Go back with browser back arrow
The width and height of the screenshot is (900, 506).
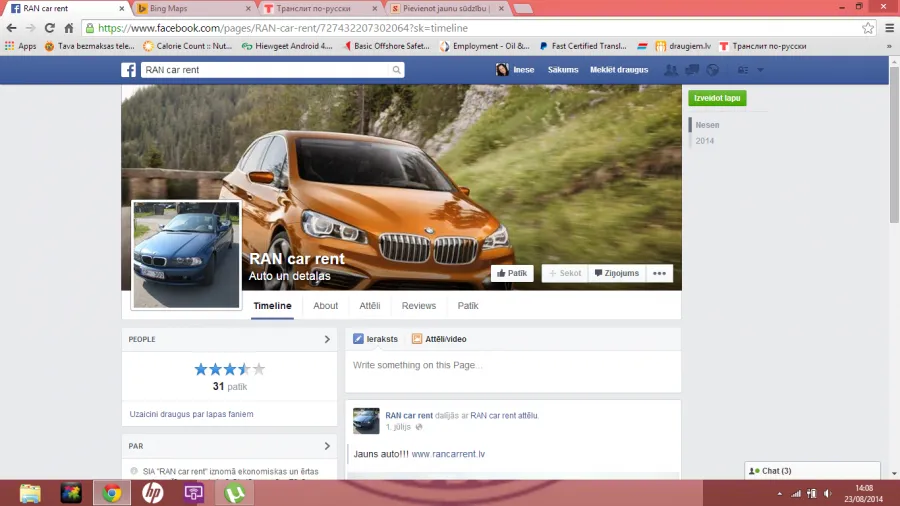(x=11, y=28)
